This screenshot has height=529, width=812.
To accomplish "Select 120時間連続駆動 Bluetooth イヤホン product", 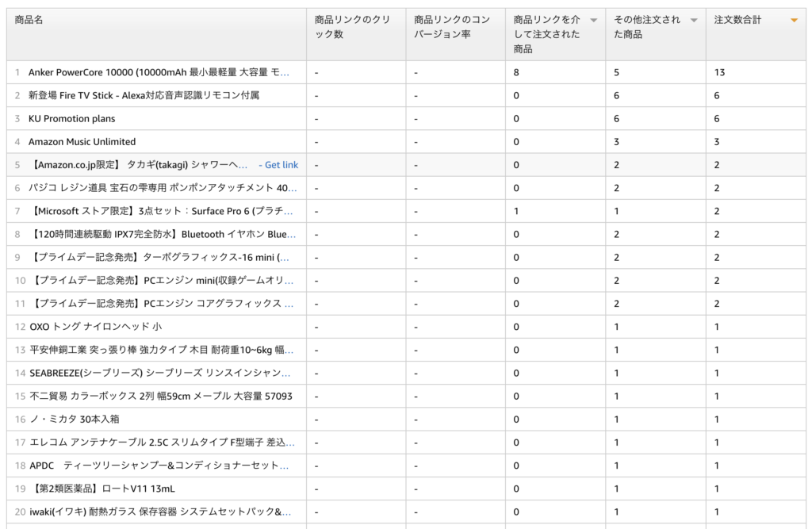I will point(163,234).
